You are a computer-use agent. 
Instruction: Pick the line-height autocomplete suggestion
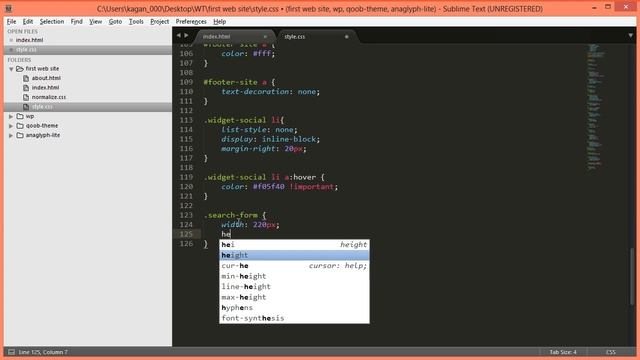(294, 287)
